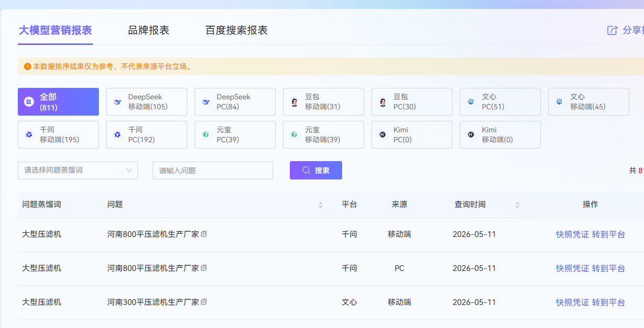644x328 pixels.
Task: Click 豆包 avatar icon for PC(30)
Action: point(383,101)
